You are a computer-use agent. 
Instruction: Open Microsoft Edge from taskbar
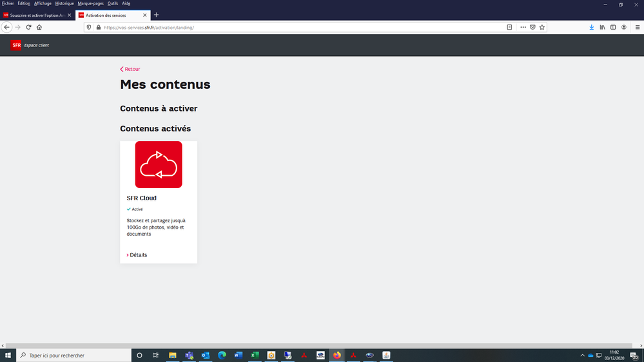(222, 355)
